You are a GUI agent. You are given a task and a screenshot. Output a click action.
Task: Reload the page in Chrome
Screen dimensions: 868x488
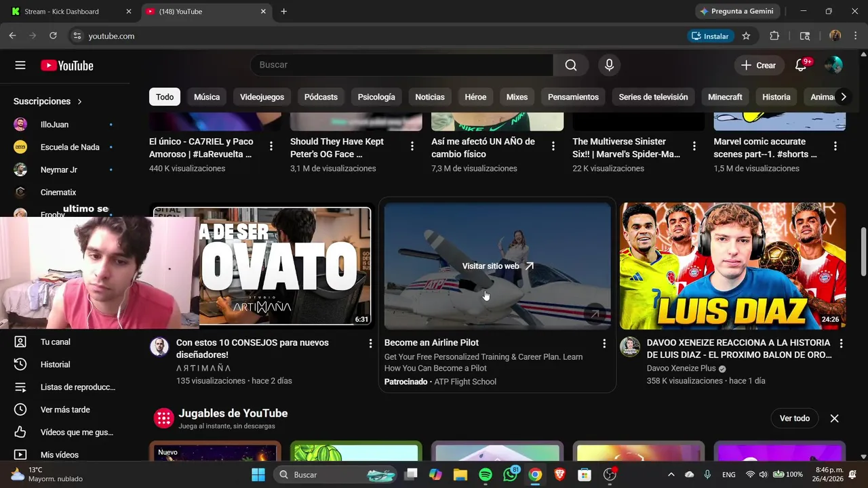click(x=53, y=36)
